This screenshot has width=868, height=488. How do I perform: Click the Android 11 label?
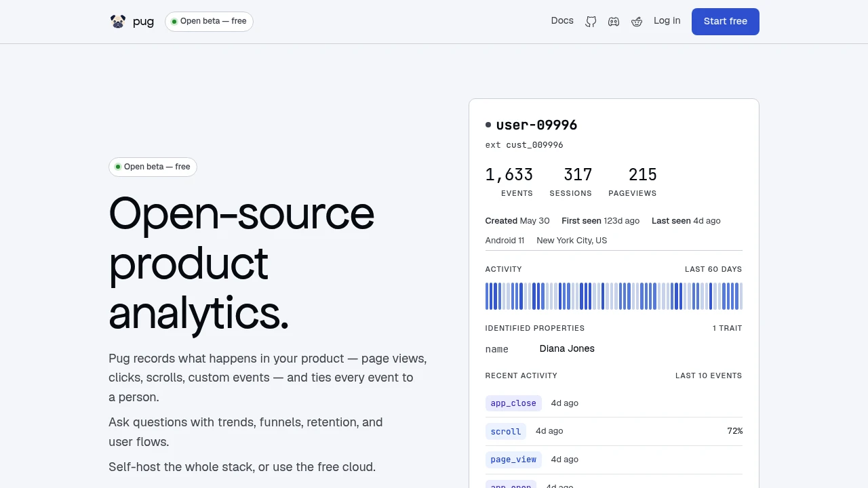505,241
